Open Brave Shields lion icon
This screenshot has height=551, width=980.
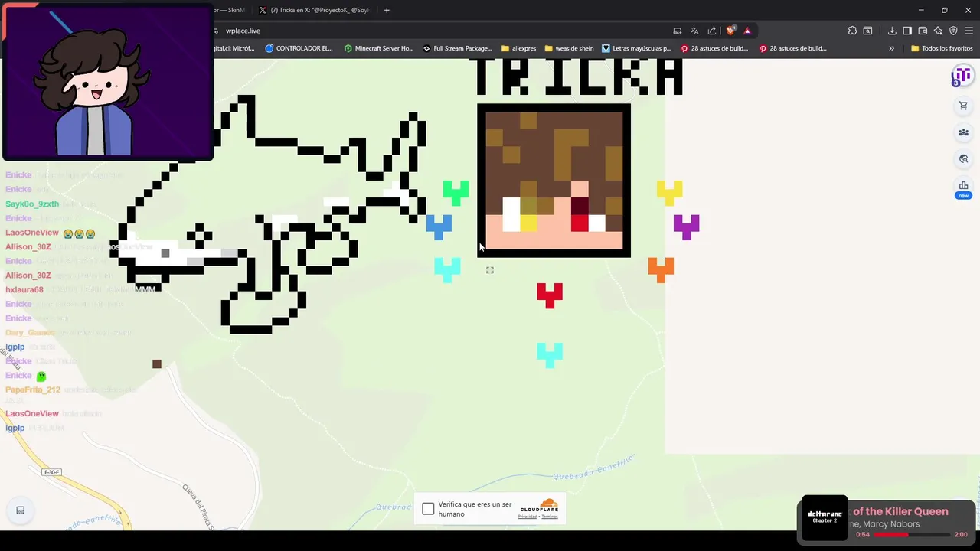730,31
